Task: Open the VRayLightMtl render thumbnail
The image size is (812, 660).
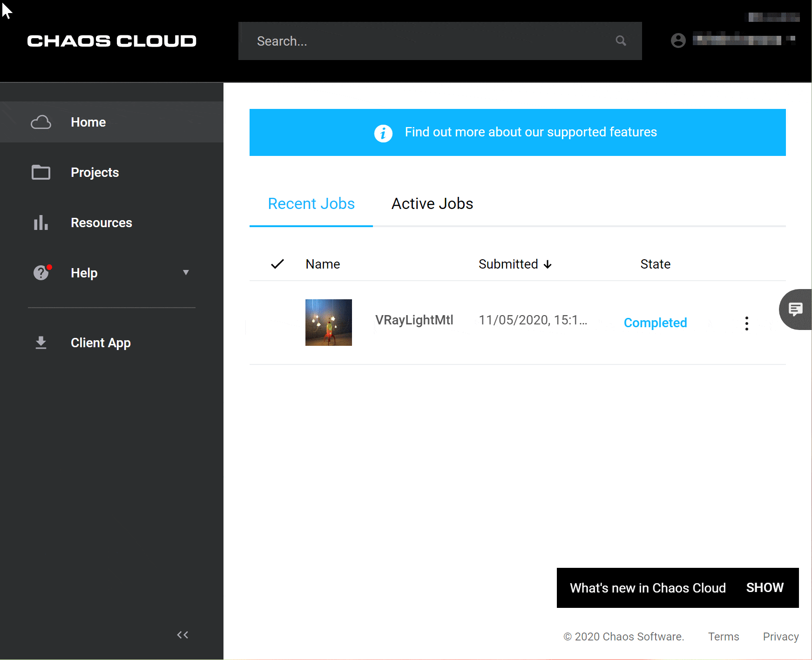Action: click(x=329, y=323)
